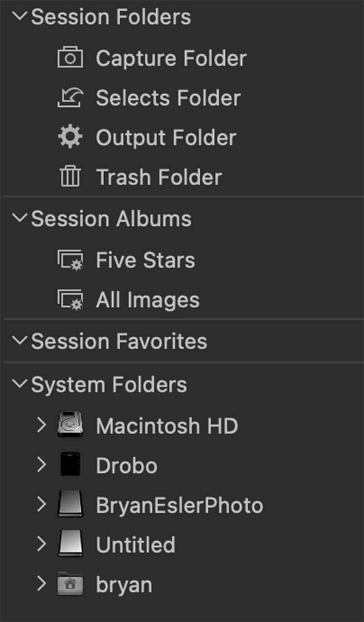Collapse the Session Favorites section

coord(20,341)
